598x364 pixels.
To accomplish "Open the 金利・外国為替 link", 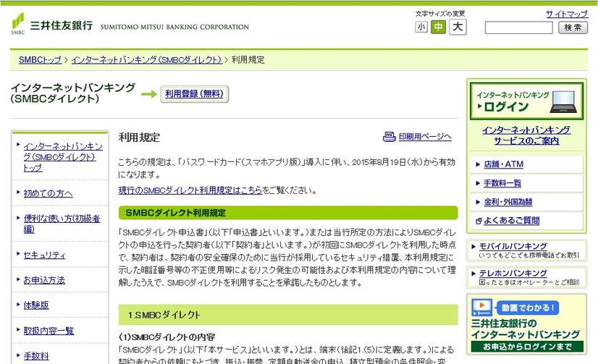I will click(x=508, y=202).
